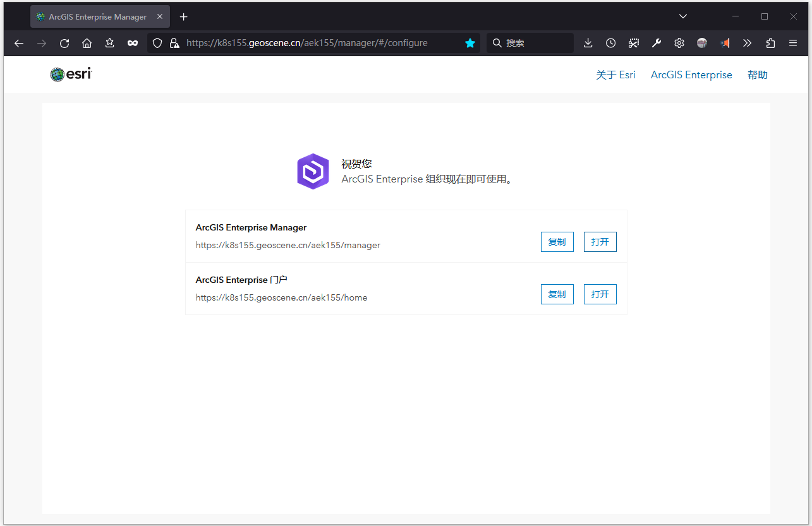Select the manager URL text

(x=288, y=245)
